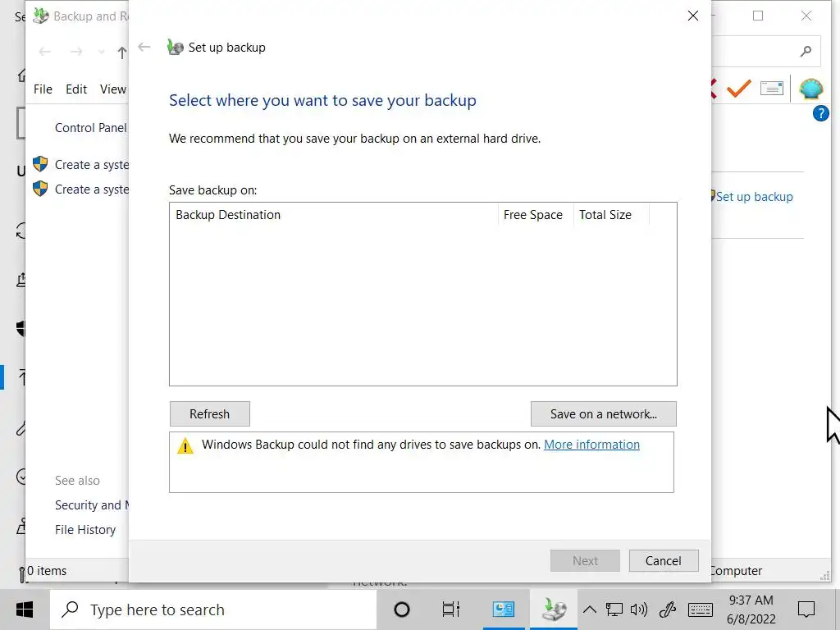Click the Free Space column header
The width and height of the screenshot is (840, 630).
click(535, 215)
